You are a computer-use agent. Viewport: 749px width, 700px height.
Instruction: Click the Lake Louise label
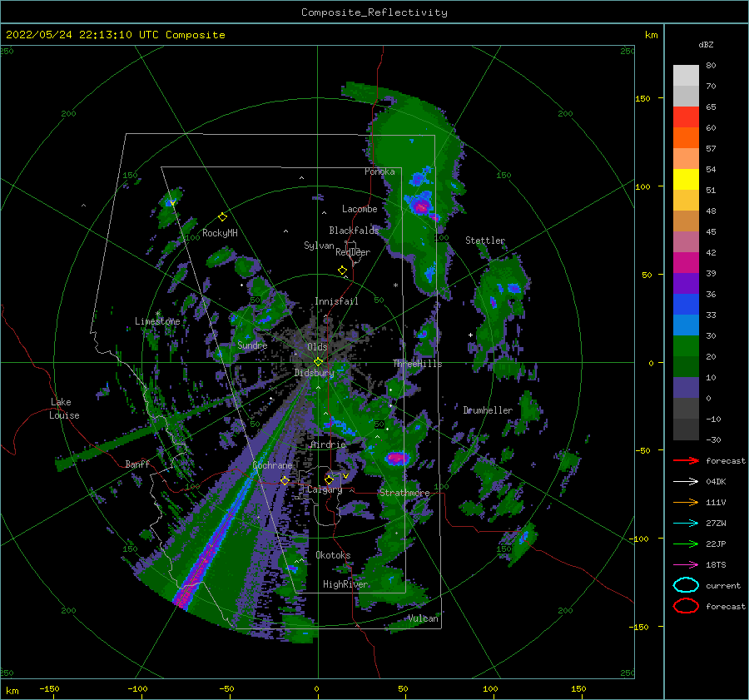pyautogui.click(x=64, y=409)
